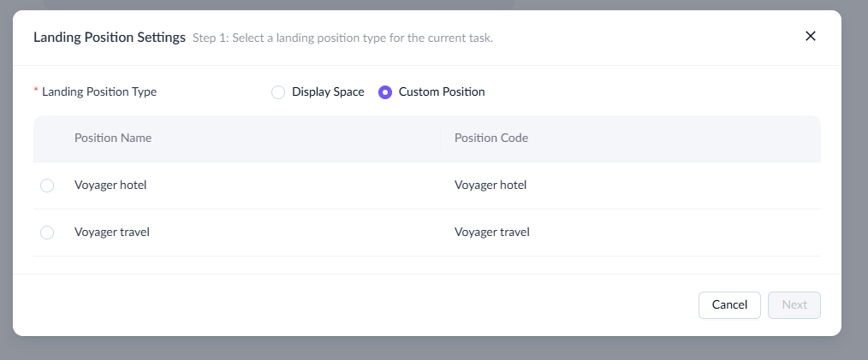This screenshot has height=360, width=868.
Task: Click the red required asterisk marker
Action: click(36, 91)
